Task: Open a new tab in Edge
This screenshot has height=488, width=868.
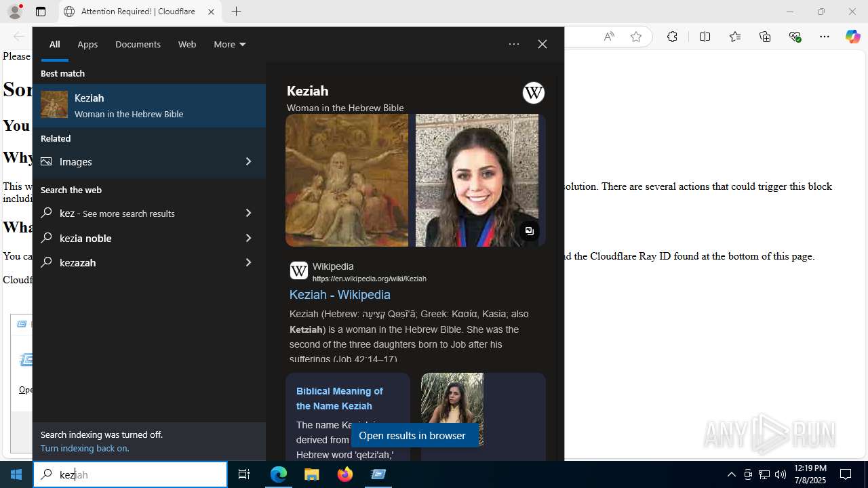Action: 236,12
